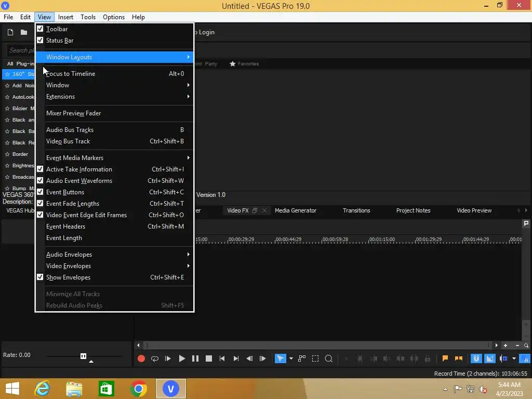This screenshot has width=532, height=399.
Task: Click the New project icon
Action: pos(10,32)
